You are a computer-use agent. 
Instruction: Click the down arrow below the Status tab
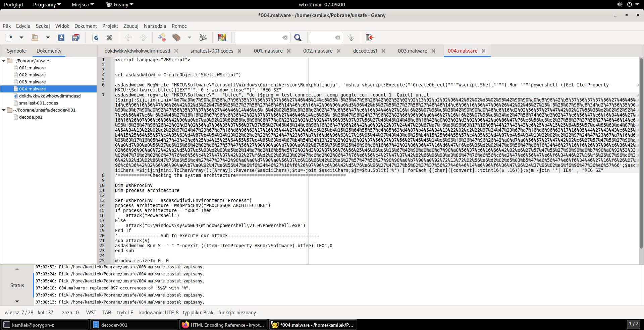(17, 302)
